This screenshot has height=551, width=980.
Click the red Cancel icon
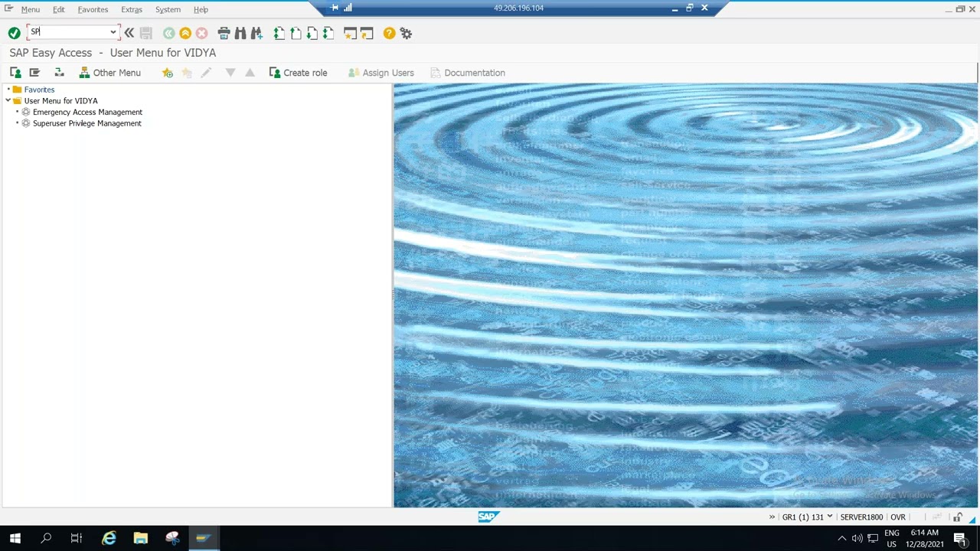(x=201, y=33)
